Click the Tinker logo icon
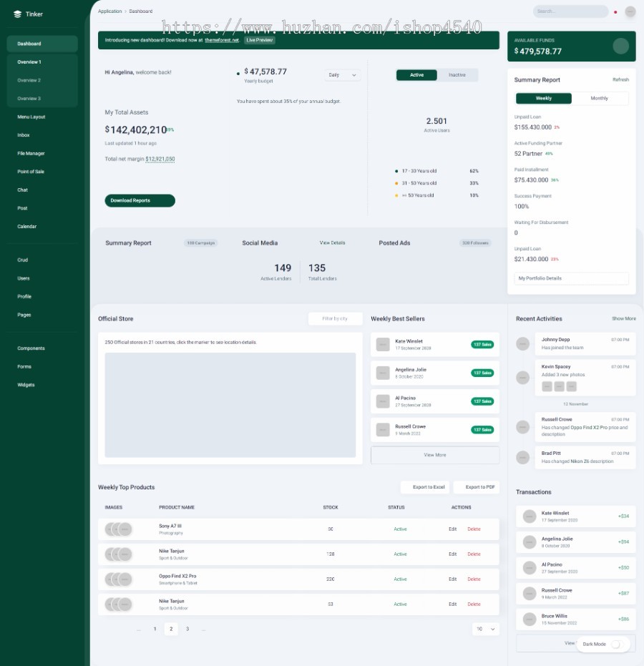 pos(17,14)
